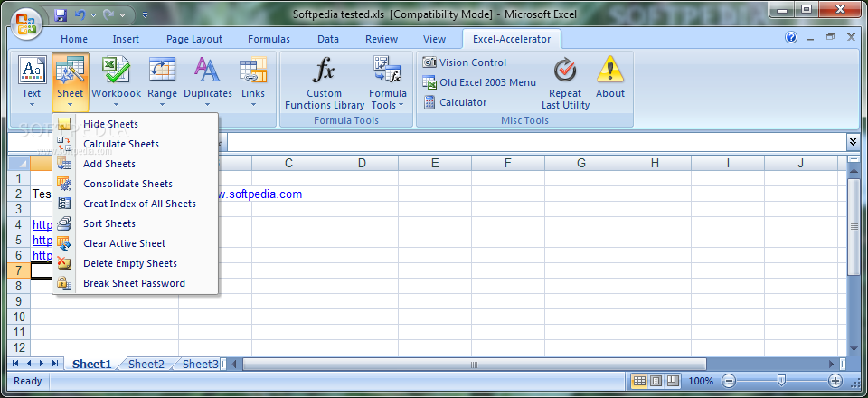
Task: Switch to the Page Layout tab
Action: click(194, 39)
